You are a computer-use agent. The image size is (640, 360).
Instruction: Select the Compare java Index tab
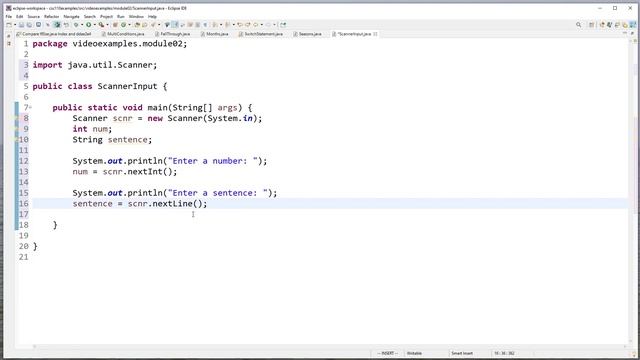pyautogui.click(x=53, y=34)
